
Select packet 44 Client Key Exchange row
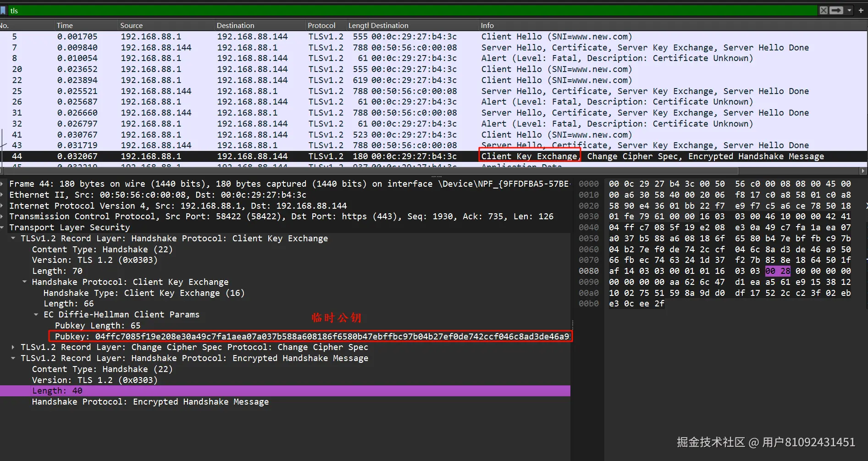point(433,156)
